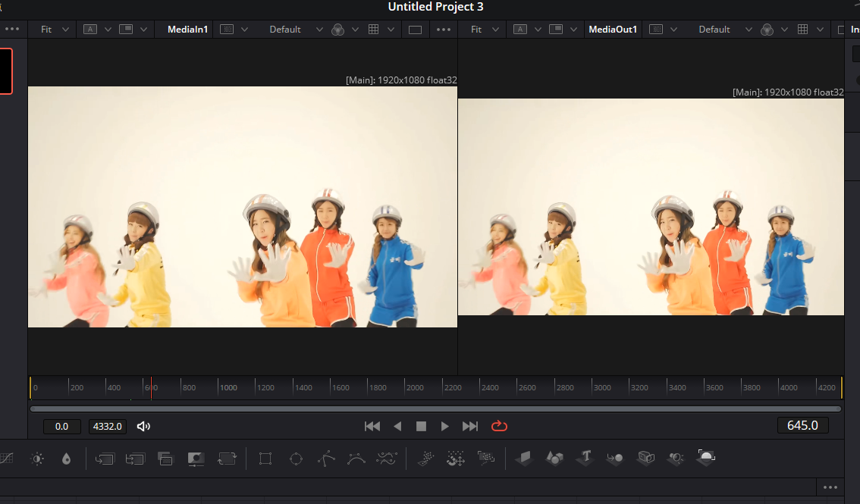The height and width of the screenshot is (504, 860).
Task: Add a Text 3D node
Action: [585, 458]
